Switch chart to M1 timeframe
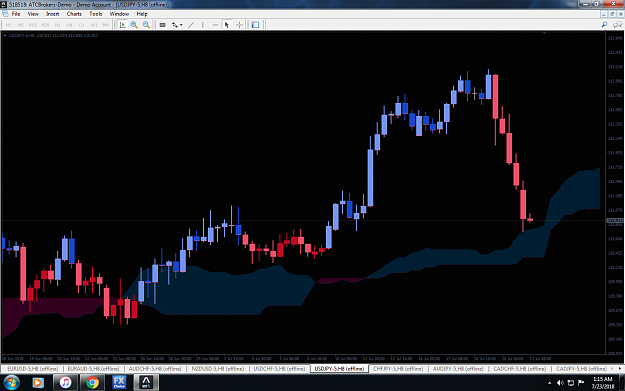Viewport: 625px width, 391px height. [8, 25]
